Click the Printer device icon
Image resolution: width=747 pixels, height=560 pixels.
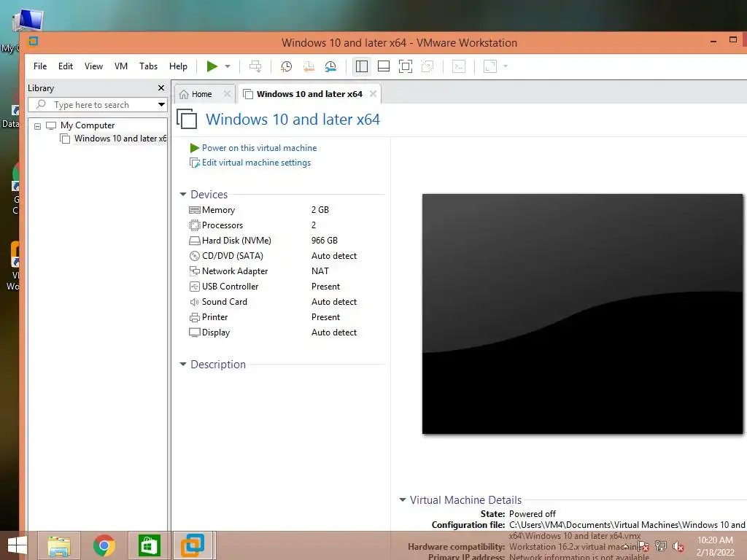coord(194,317)
